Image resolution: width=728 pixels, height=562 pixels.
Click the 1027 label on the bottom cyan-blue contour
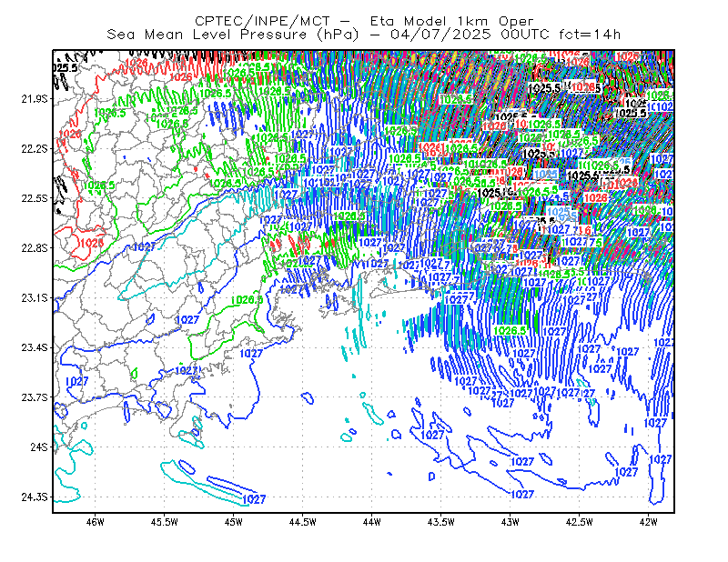pyautogui.click(x=254, y=499)
